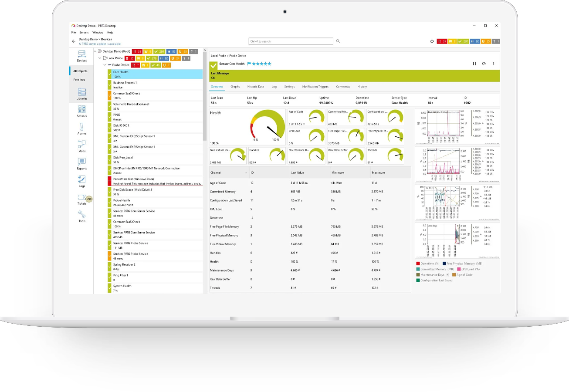Click the blue paused badge 92 in top toolbar

tap(475, 41)
